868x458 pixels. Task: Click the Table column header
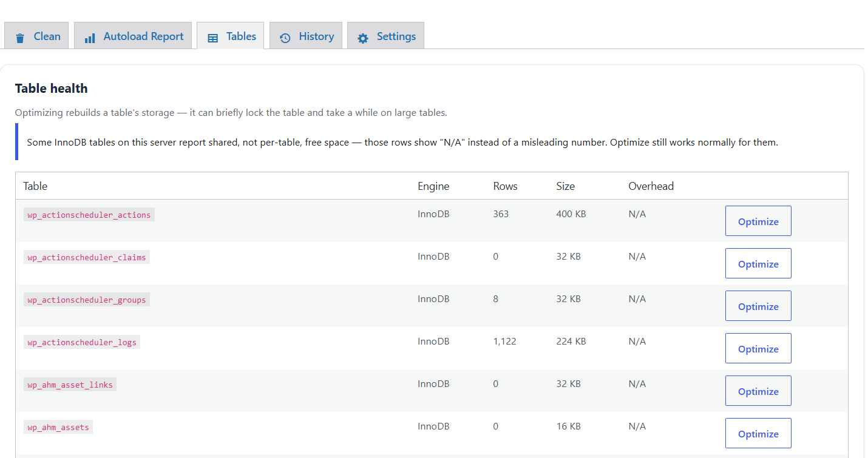point(35,186)
